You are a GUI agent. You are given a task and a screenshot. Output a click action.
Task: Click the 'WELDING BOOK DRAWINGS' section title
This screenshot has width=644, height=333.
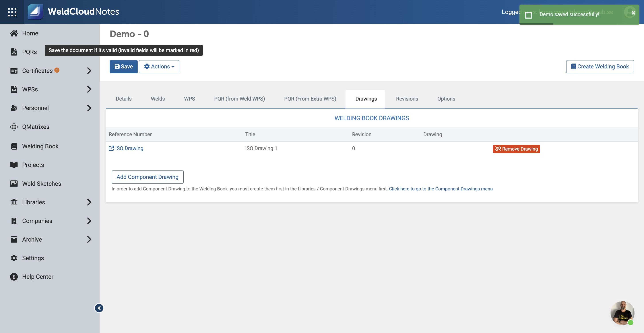[x=372, y=118]
